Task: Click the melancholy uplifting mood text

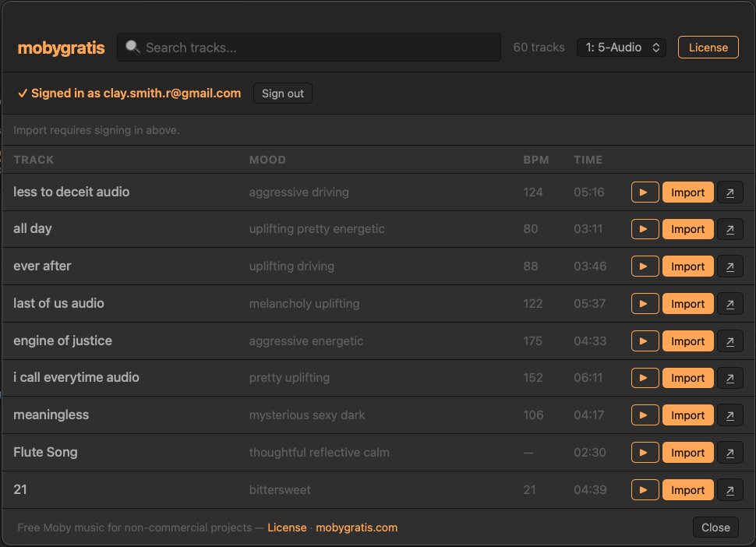Action: 304,304
